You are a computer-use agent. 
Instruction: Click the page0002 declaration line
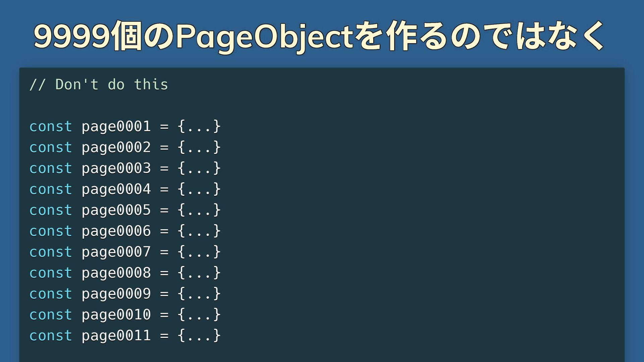(x=125, y=147)
